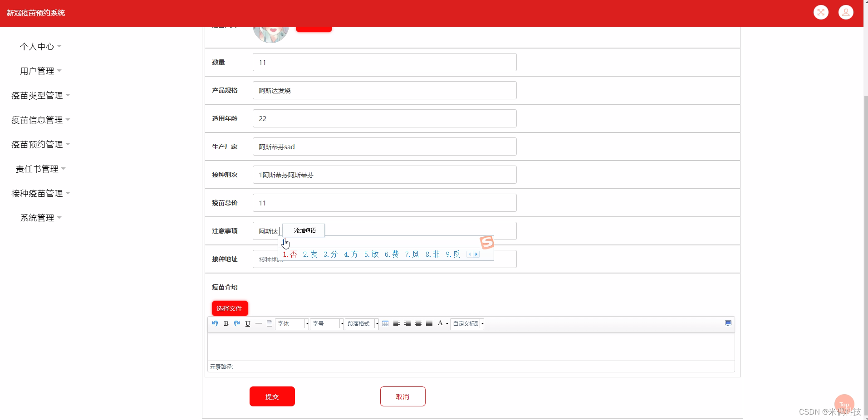The width and height of the screenshot is (868, 420).
Task: Open the font color dropdown arrow
Action: pyautogui.click(x=447, y=323)
